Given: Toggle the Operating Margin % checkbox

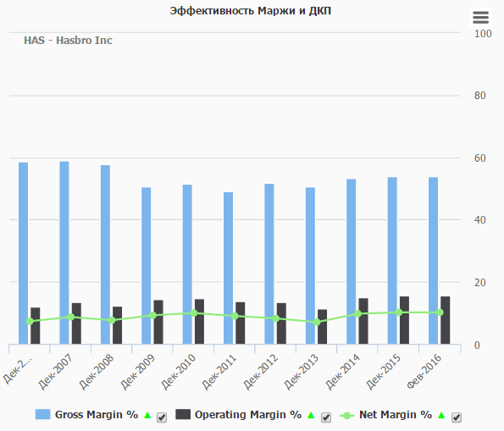Looking at the screenshot, I should tap(326, 417).
